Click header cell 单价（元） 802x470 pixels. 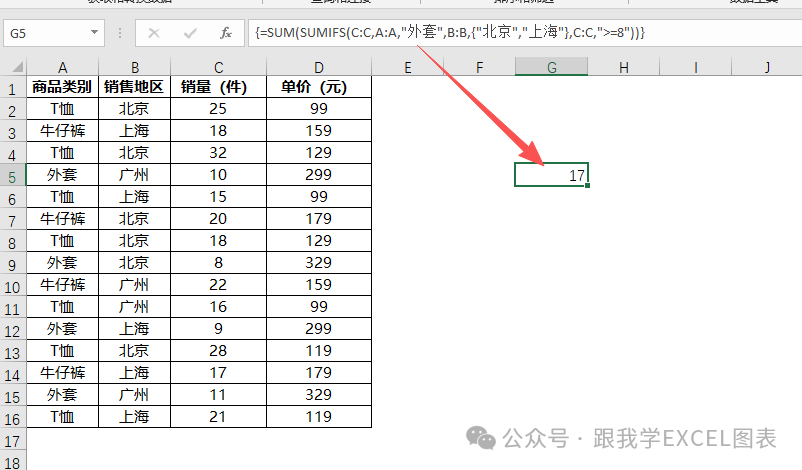[x=319, y=87]
